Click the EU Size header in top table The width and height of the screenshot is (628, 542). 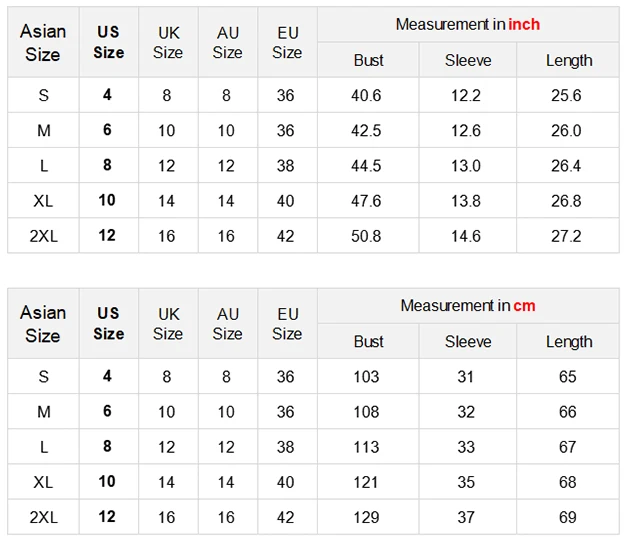click(287, 43)
